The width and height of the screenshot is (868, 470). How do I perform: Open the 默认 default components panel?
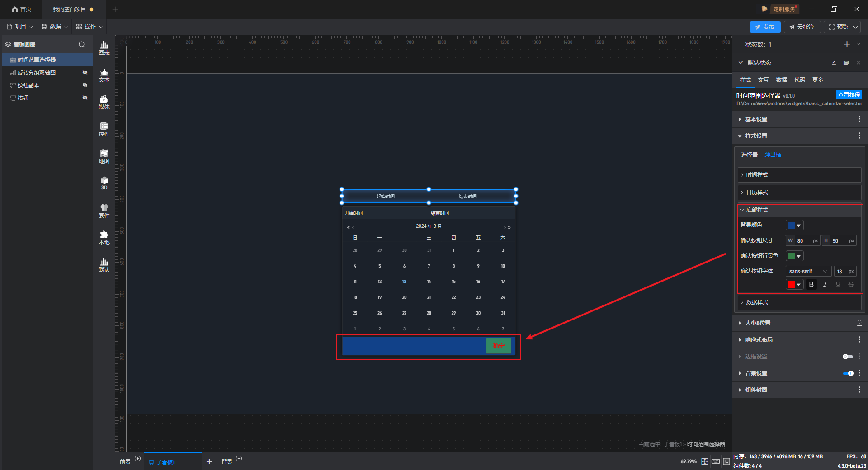[104, 265]
